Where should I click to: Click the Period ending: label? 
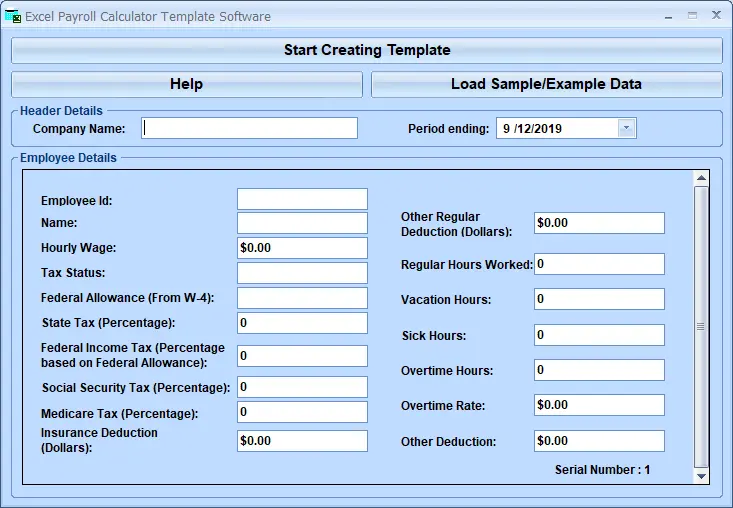(448, 129)
